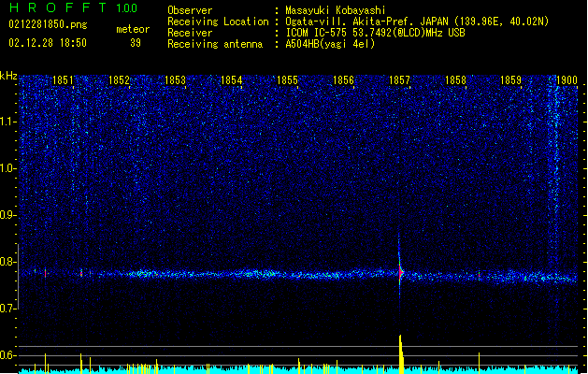Click the 1859 time axis label
The width and height of the screenshot is (588, 374).
(510, 79)
